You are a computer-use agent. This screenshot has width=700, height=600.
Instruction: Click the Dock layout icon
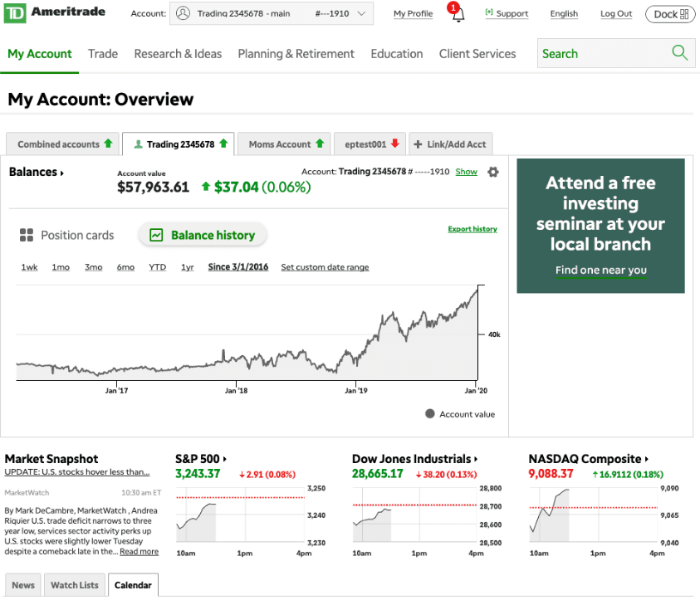[x=684, y=14]
